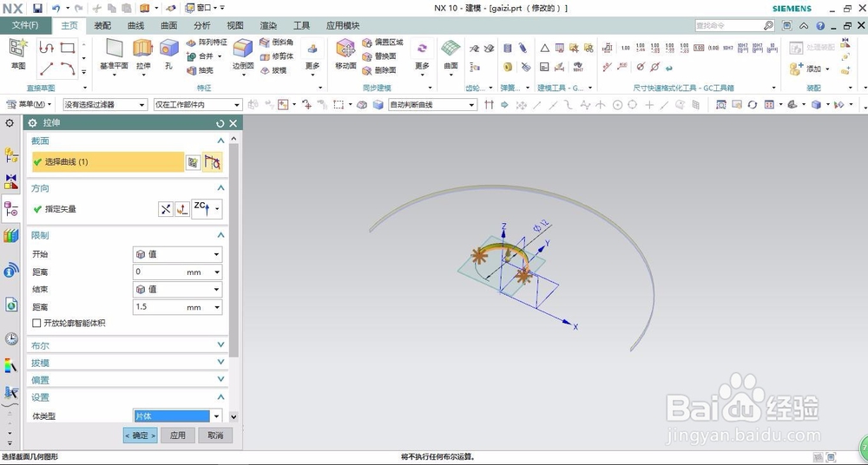Click the 取消 cancel button
868x465 pixels.
click(215, 436)
